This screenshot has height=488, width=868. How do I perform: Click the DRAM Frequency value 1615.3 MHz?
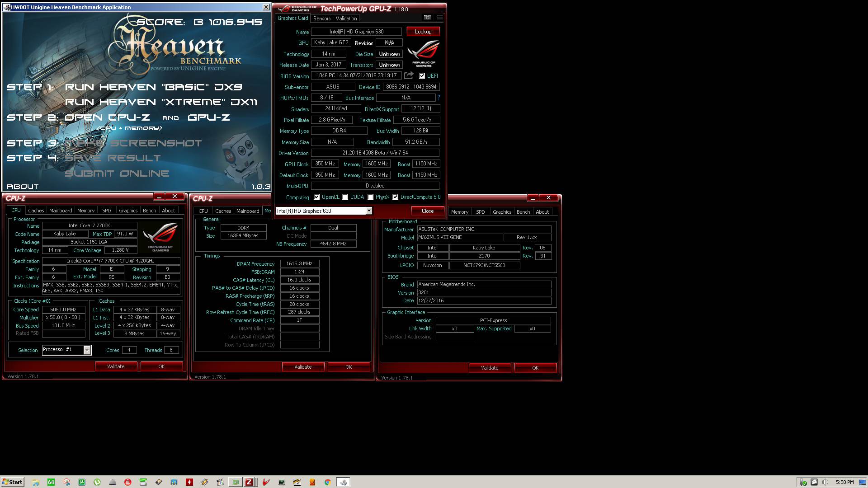click(299, 263)
